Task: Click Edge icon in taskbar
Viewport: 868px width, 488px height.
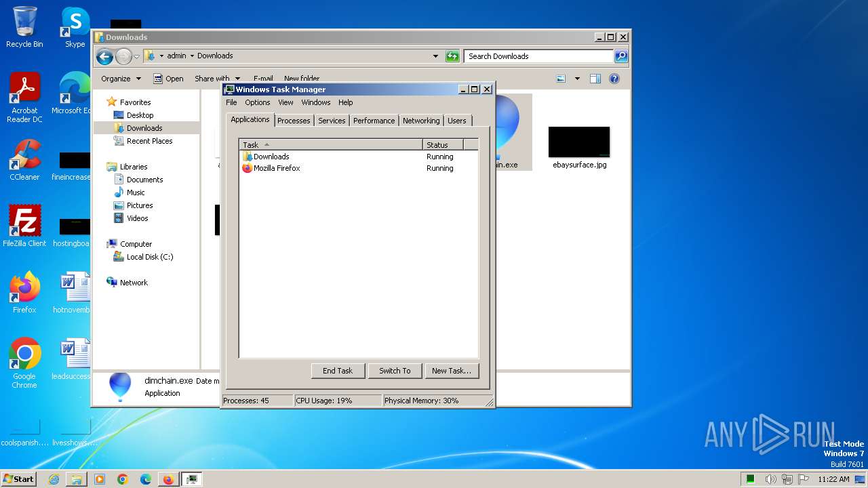Action: [x=146, y=479]
